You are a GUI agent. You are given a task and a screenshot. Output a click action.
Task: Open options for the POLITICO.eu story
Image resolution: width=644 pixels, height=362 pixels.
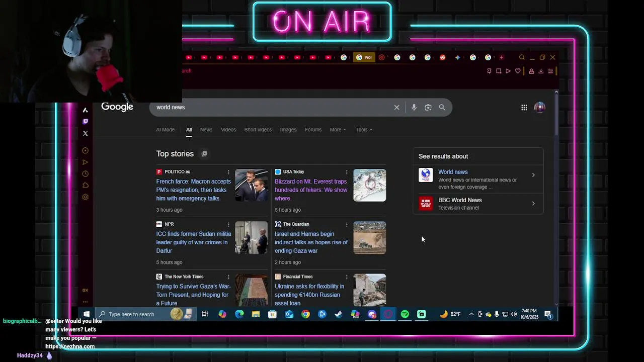228,172
